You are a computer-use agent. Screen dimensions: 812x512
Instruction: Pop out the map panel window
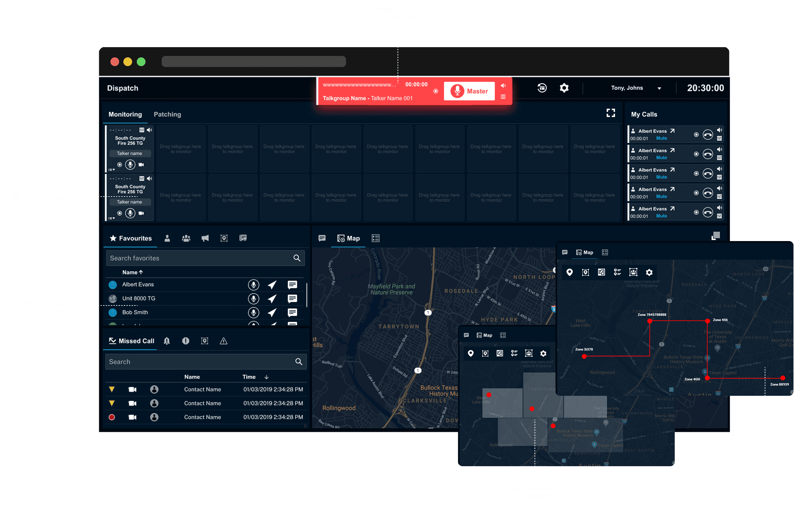[x=715, y=236]
